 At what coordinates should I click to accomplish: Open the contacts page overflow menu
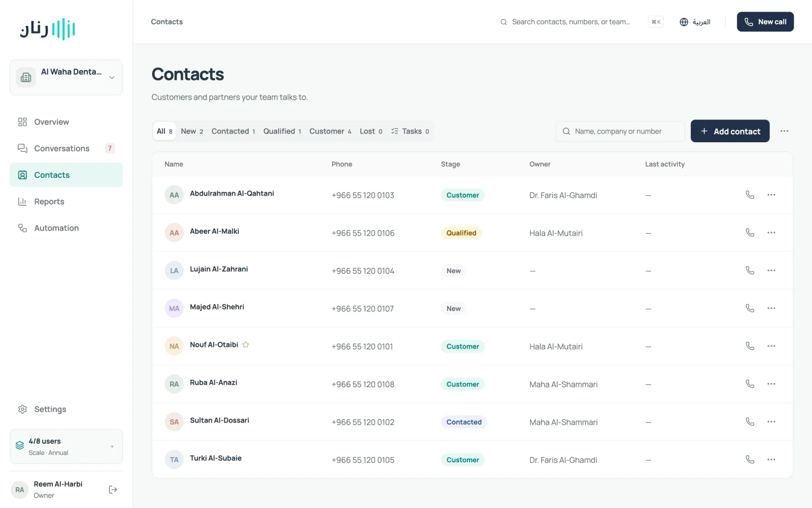(x=784, y=131)
